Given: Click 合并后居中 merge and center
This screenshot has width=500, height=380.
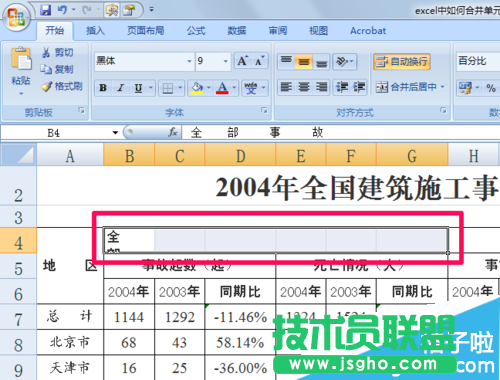Looking at the screenshot, I should (x=406, y=87).
